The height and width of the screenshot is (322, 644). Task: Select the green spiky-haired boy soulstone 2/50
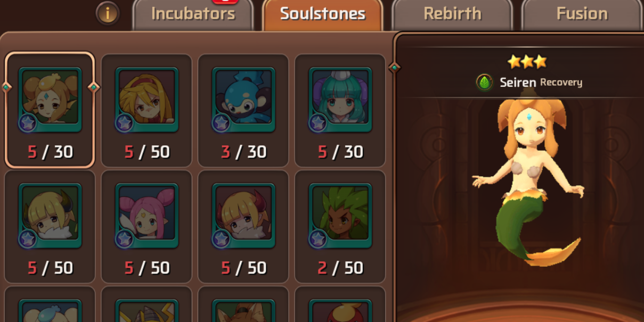340,227
